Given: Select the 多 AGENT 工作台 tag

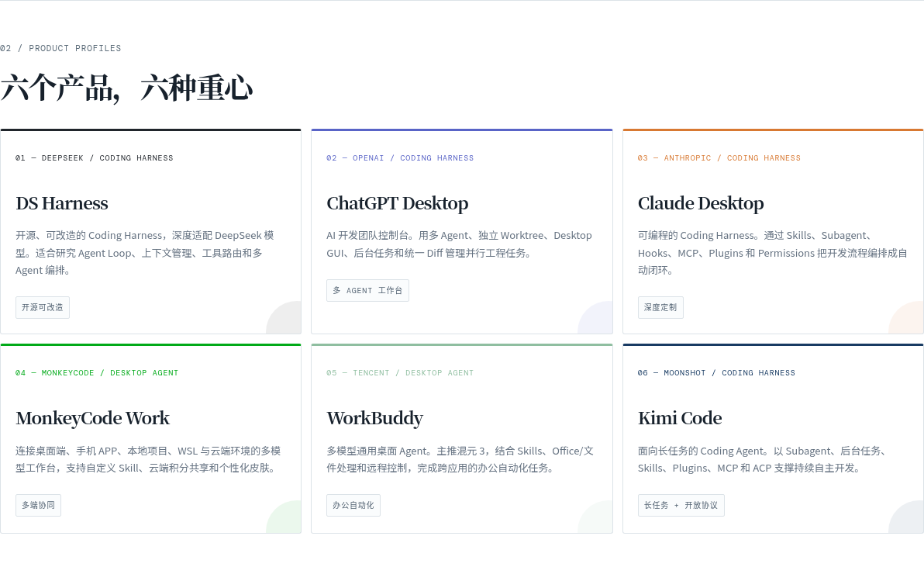Looking at the screenshot, I should pyautogui.click(x=367, y=290).
